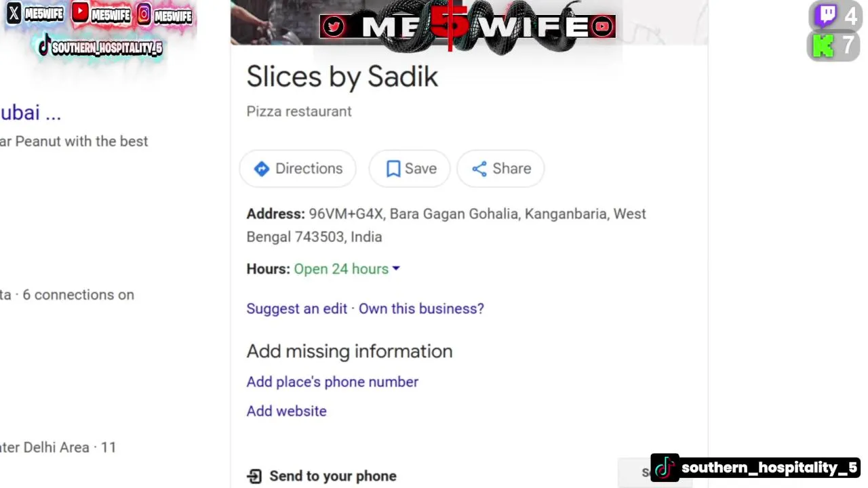Select the Send to your phone text
This screenshot has height=488, width=868.
[333, 476]
